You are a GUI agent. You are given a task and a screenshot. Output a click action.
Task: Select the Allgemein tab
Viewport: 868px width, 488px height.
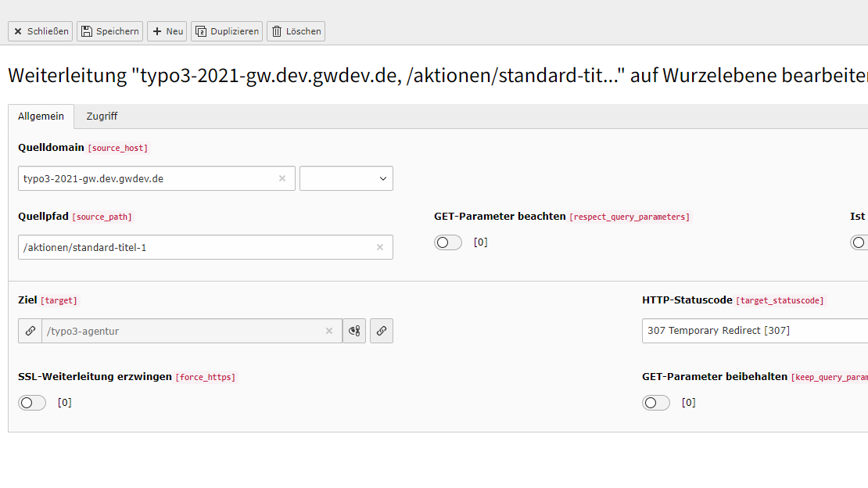[41, 116]
